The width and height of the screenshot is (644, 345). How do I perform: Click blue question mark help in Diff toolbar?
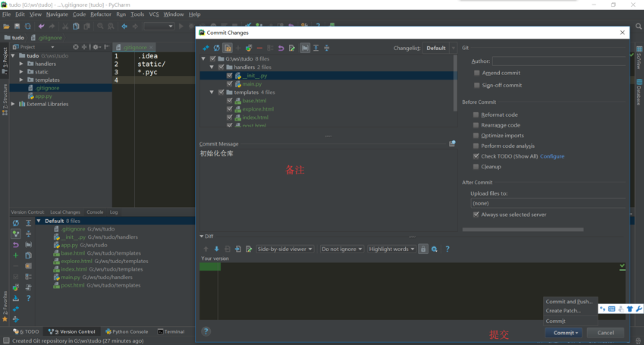click(448, 249)
